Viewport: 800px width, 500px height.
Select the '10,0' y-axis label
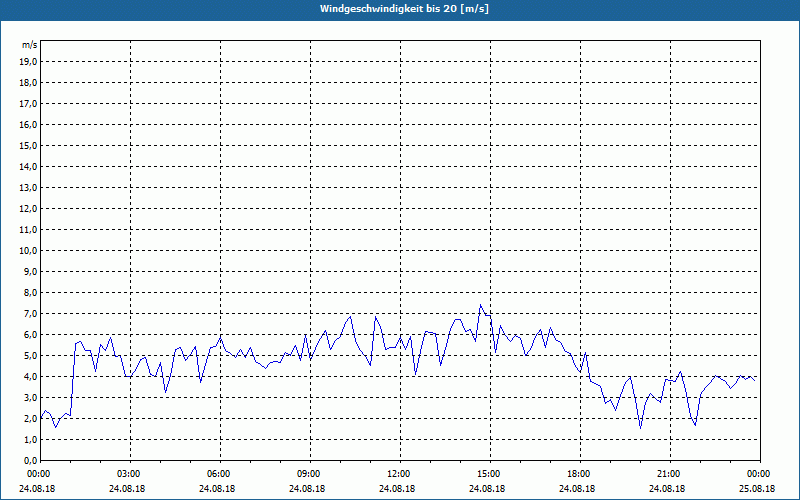tap(28, 251)
